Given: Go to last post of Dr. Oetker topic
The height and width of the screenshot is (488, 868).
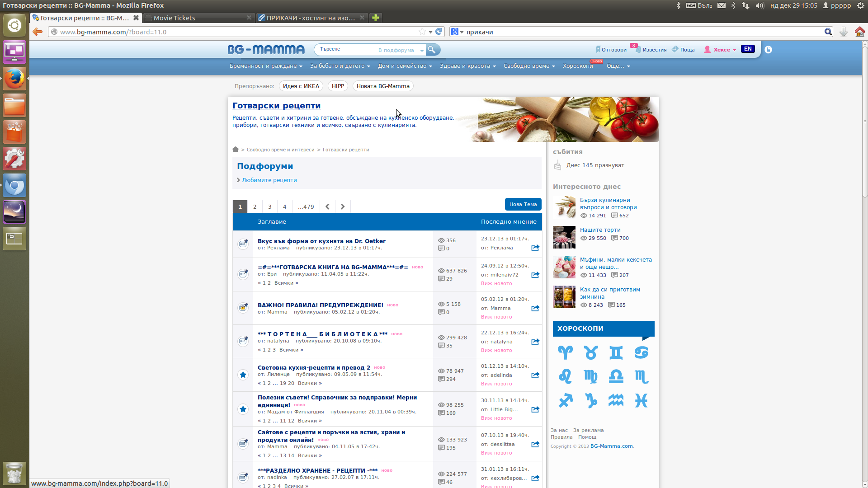Looking at the screenshot, I should [x=535, y=248].
